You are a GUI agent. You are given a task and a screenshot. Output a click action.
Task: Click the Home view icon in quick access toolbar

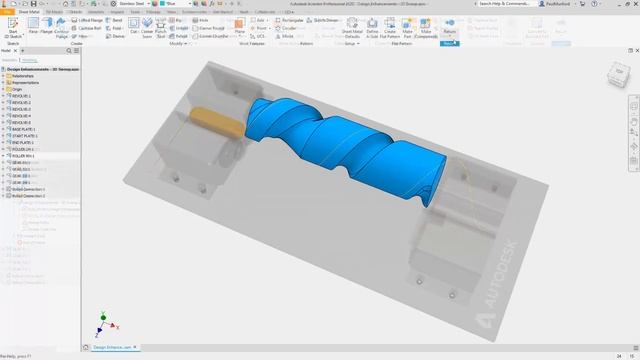tap(65, 4)
